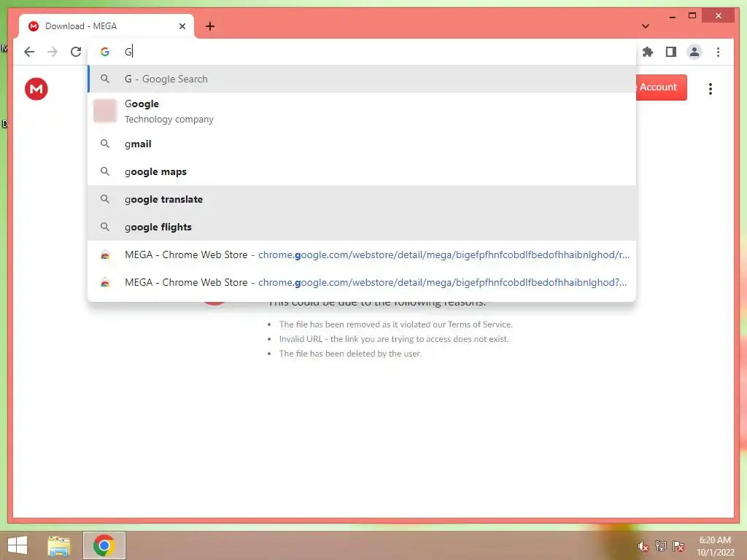The height and width of the screenshot is (560, 747).
Task: Click the network tray icon
Action: 660,546
